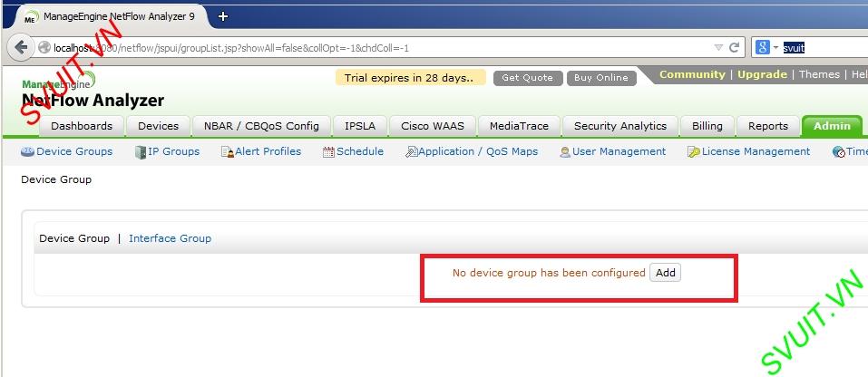The width and height of the screenshot is (868, 377).
Task: Switch to the Interface Group view
Action: coord(170,238)
